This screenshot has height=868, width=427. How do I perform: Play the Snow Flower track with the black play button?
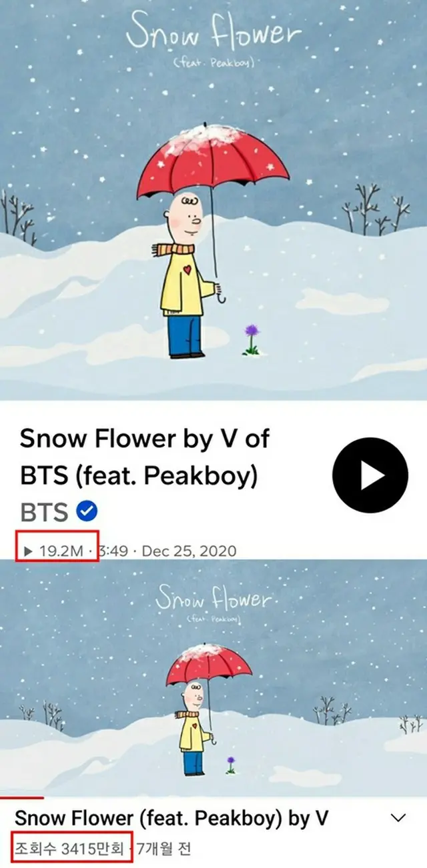click(370, 475)
